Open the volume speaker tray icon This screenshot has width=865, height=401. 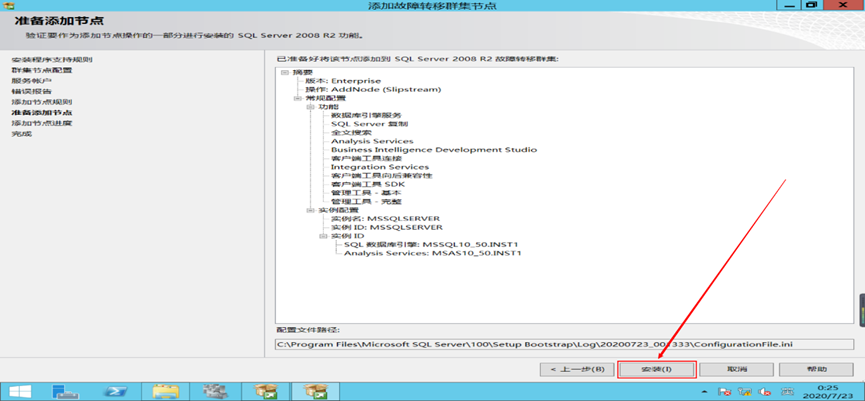click(x=765, y=392)
